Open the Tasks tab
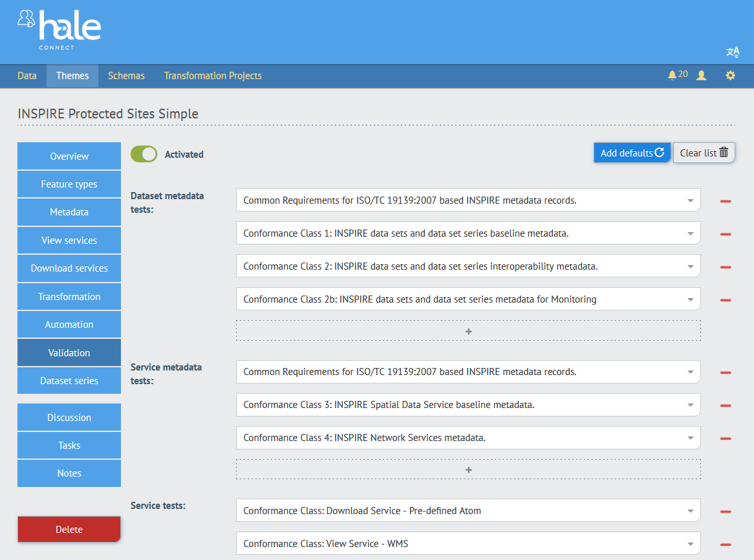This screenshot has height=560, width=754. click(69, 445)
